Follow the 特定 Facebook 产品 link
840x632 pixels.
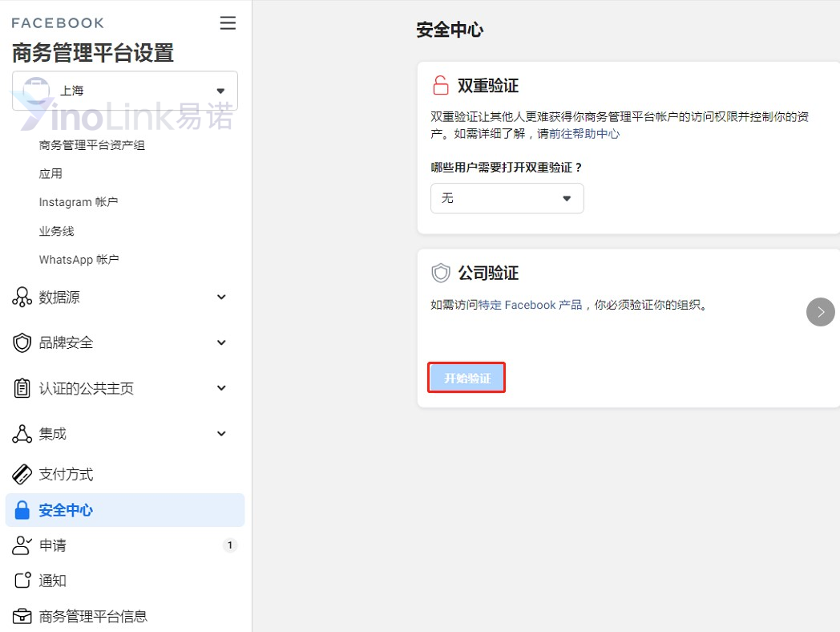[x=530, y=305]
